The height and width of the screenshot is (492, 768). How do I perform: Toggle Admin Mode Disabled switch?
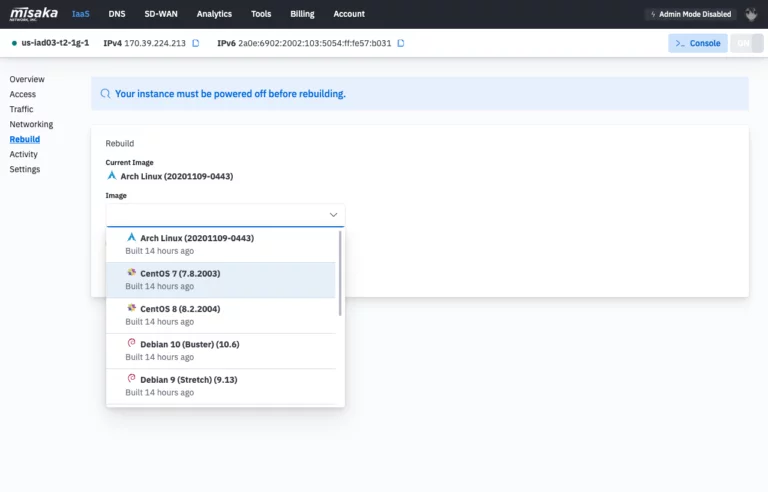691,14
